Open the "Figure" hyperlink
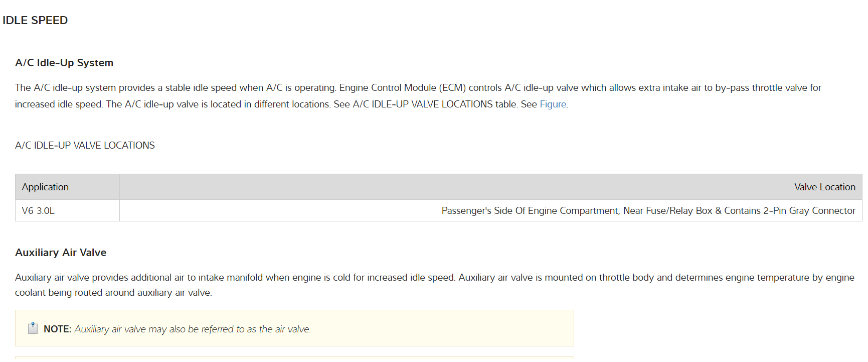The height and width of the screenshot is (362, 868). tap(553, 104)
